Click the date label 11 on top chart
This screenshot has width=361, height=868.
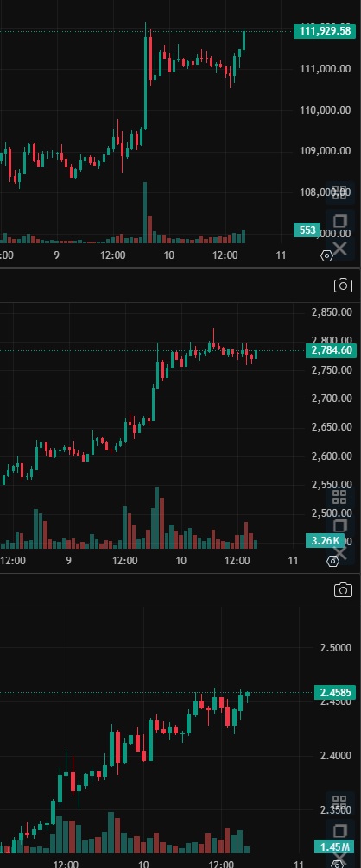[281, 255]
